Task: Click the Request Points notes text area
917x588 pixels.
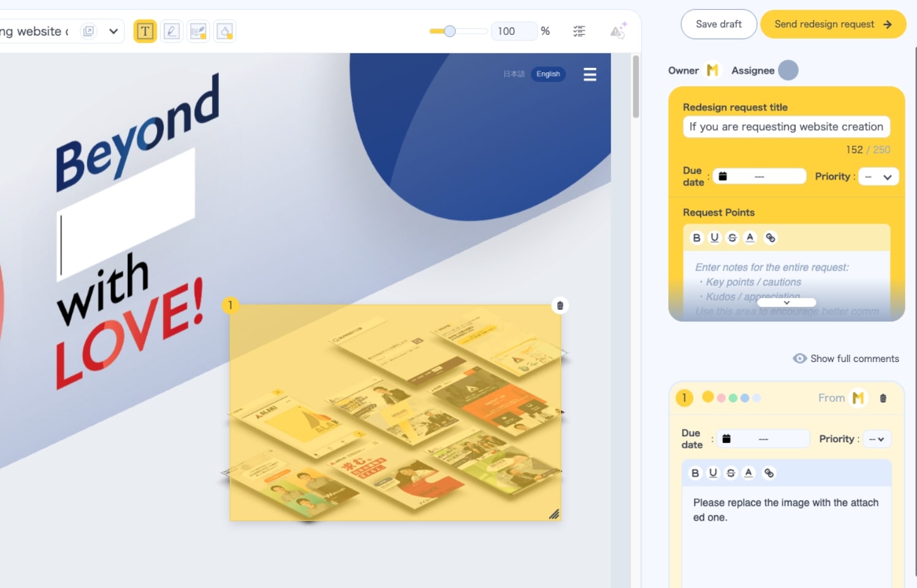Action: pyautogui.click(x=786, y=283)
